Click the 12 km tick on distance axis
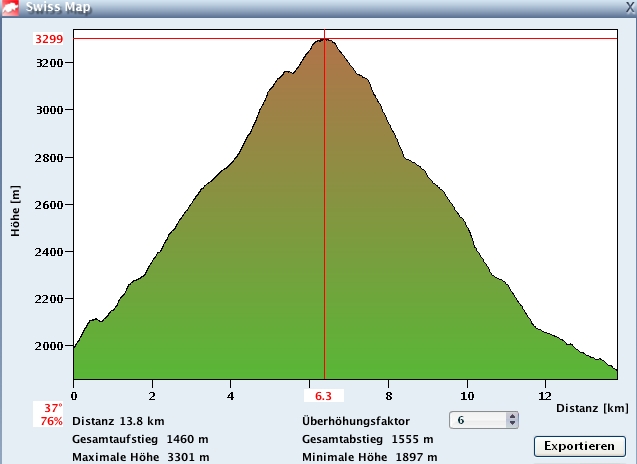This screenshot has height=464, width=637. pyautogui.click(x=545, y=382)
